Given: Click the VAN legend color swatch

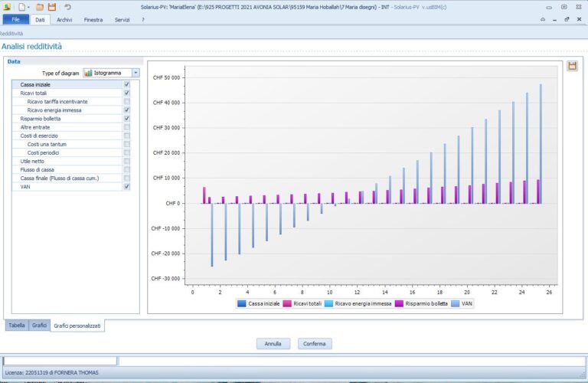Looking at the screenshot, I should 455,303.
